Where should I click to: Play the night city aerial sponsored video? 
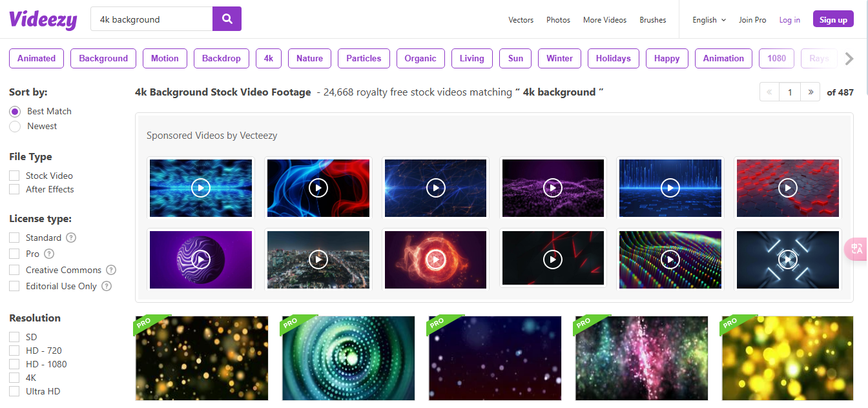pyautogui.click(x=318, y=260)
